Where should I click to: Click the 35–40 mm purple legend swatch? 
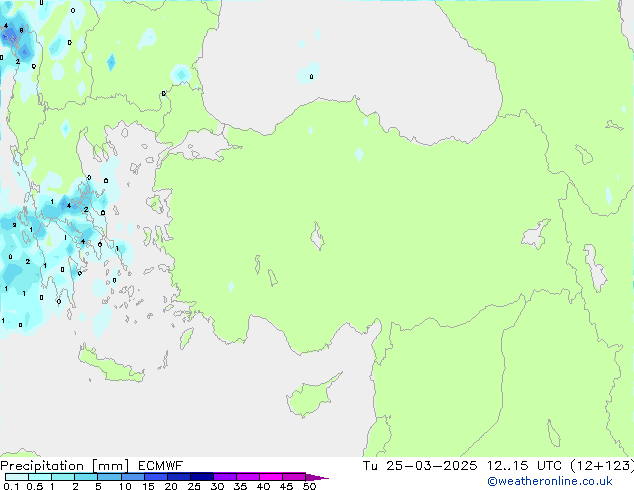coord(248,477)
